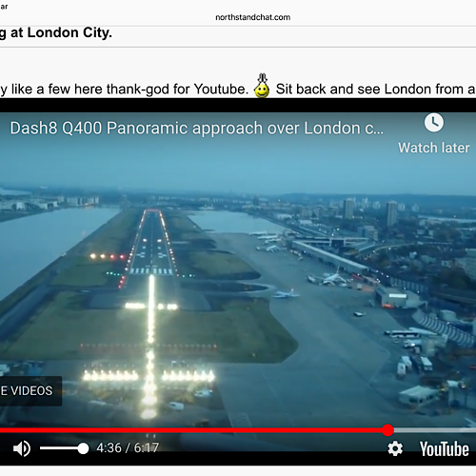Open the video settings gear
The width and height of the screenshot is (476, 476).
pyautogui.click(x=395, y=448)
